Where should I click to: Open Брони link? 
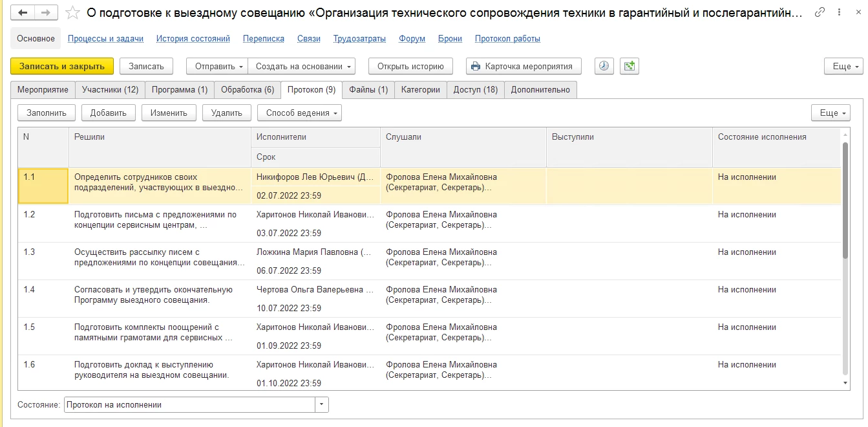pyautogui.click(x=450, y=38)
